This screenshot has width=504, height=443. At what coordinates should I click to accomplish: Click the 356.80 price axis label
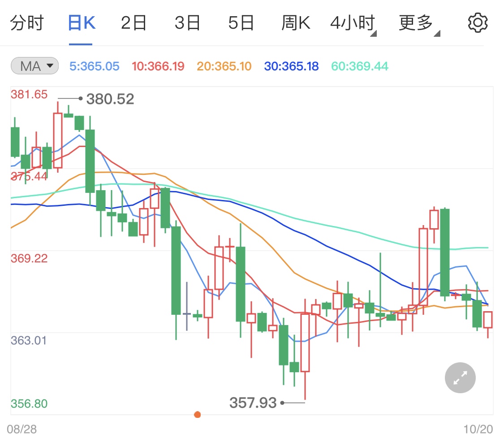29,404
